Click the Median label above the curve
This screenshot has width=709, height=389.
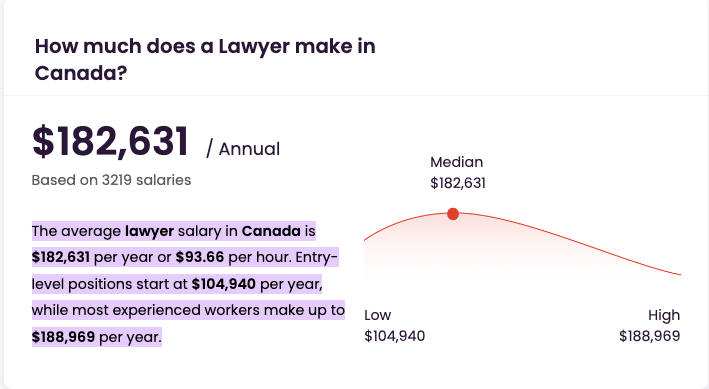(x=456, y=162)
